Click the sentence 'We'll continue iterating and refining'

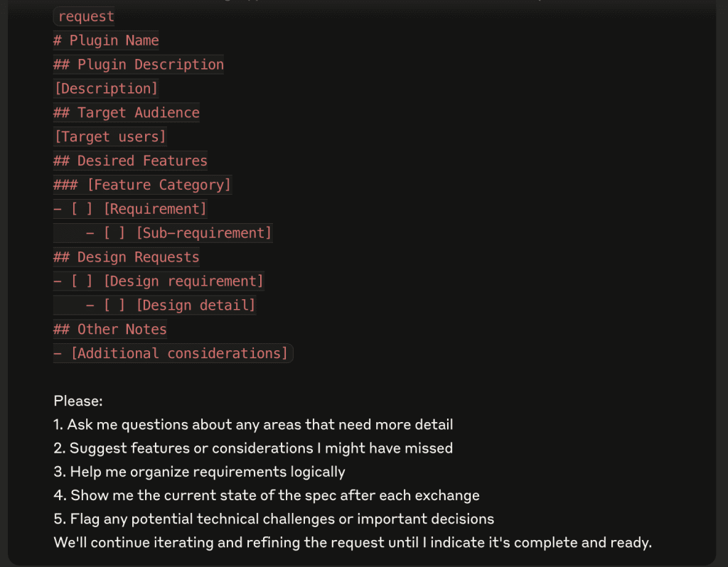(353, 542)
